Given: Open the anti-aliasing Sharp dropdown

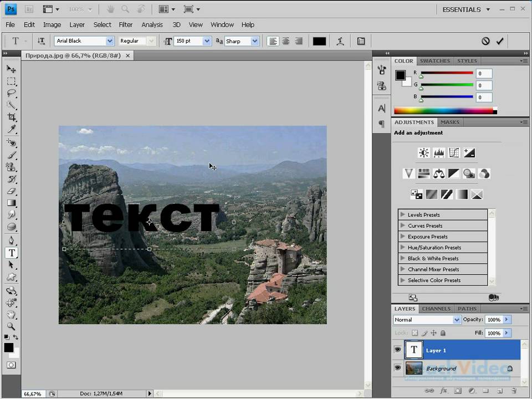Looking at the screenshot, I should (255, 41).
